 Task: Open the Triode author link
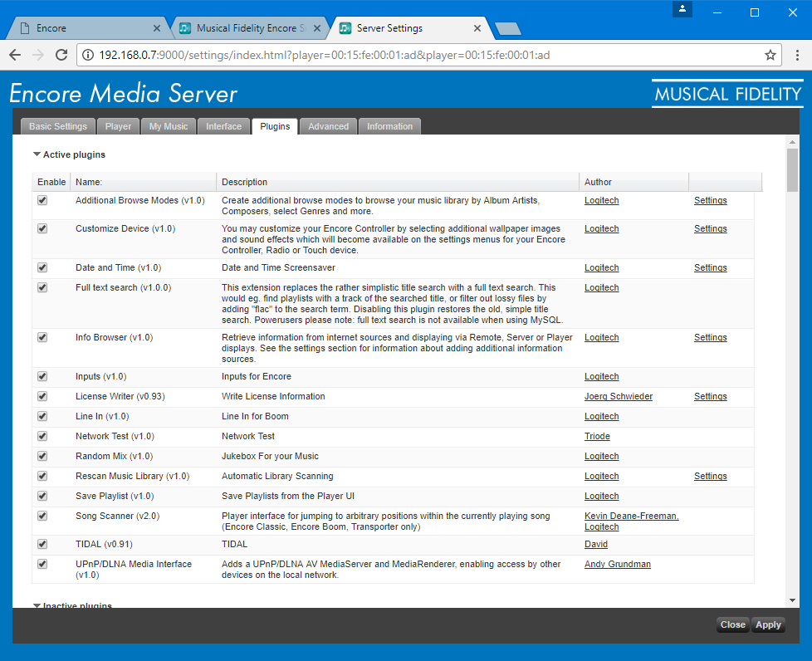pos(597,436)
